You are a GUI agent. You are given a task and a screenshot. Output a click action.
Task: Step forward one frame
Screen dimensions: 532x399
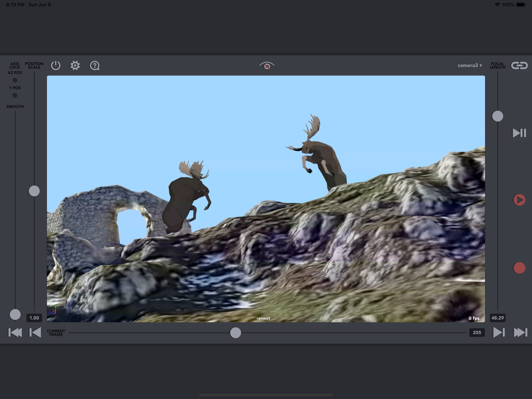click(x=499, y=332)
